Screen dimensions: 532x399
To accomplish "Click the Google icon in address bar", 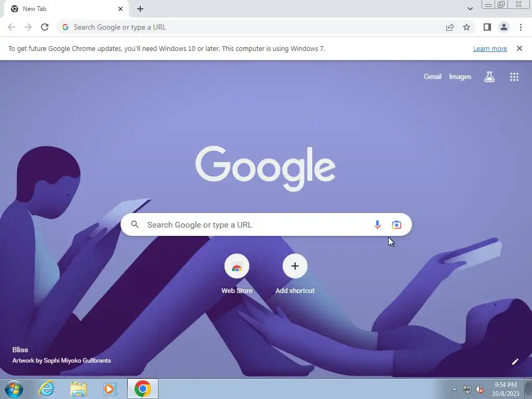I will pos(65,27).
